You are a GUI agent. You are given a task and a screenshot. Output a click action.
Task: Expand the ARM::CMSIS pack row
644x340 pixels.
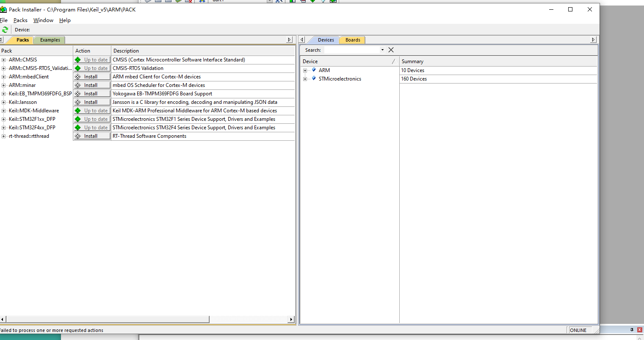[4, 60]
